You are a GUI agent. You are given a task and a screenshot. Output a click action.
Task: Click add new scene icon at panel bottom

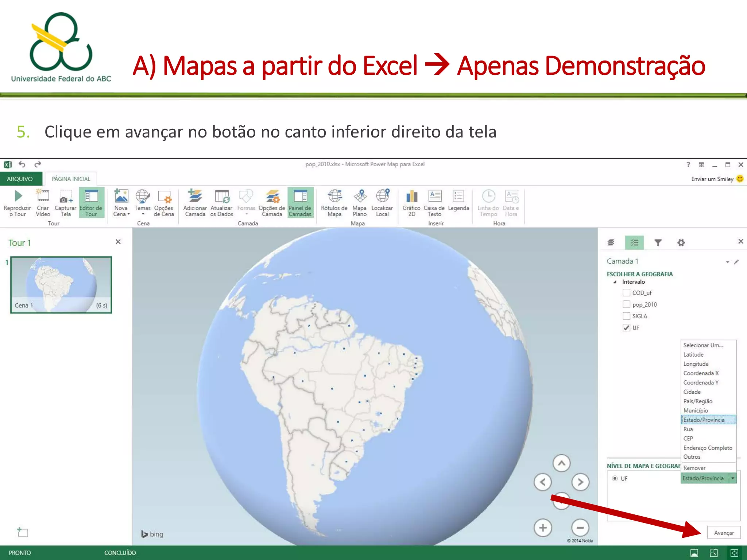(23, 532)
